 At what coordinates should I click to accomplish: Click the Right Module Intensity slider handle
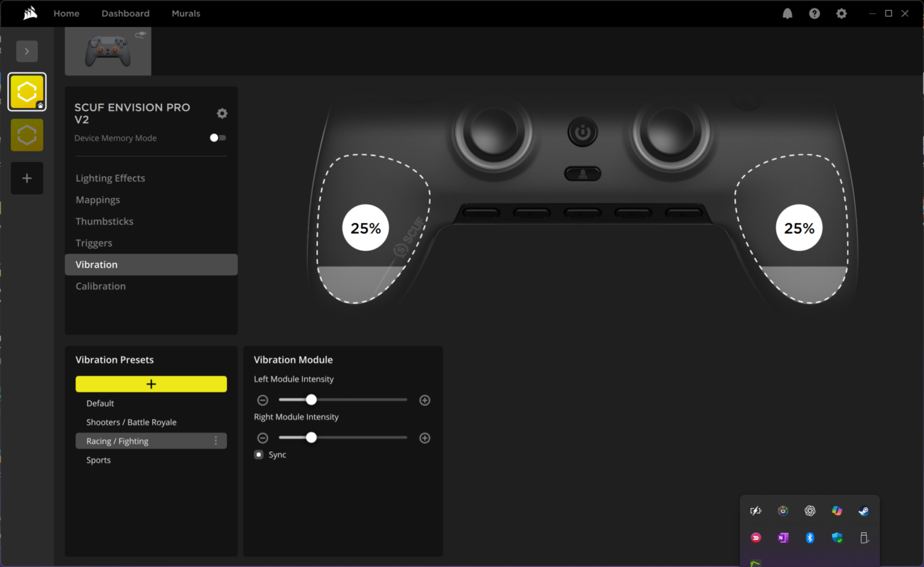click(x=311, y=438)
